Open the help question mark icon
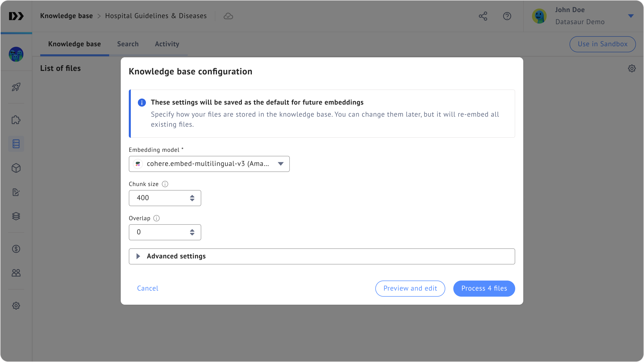Screen dimensions: 644x362 point(507,16)
